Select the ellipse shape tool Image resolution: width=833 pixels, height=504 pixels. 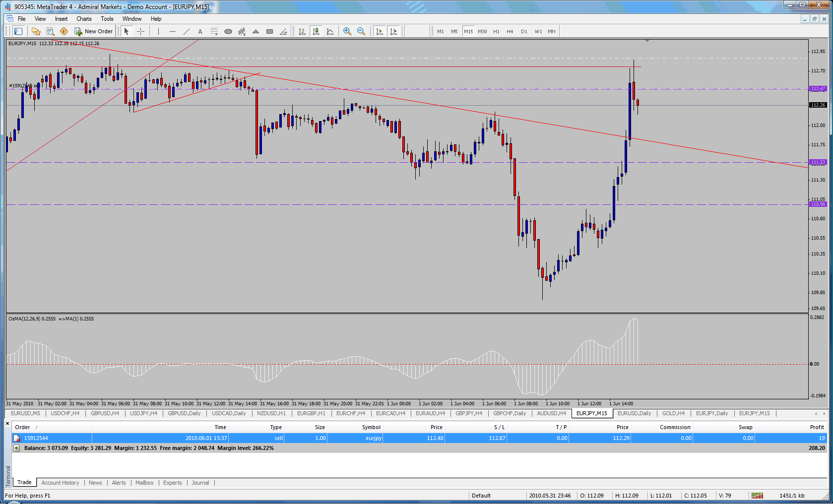[228, 31]
